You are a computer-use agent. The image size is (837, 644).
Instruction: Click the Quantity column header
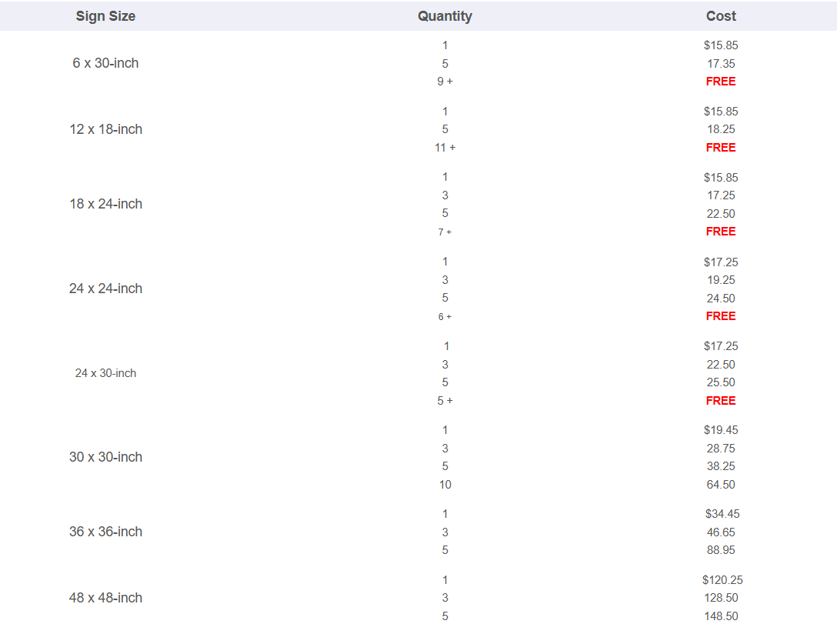click(x=445, y=16)
